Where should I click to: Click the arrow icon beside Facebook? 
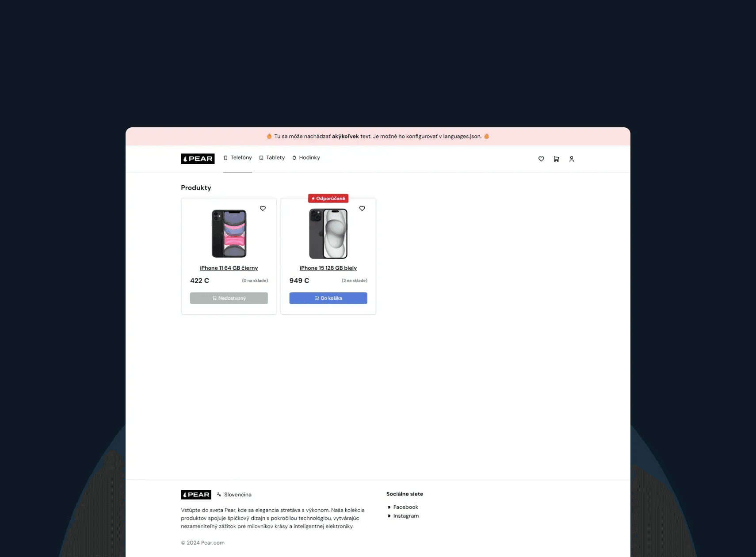(x=389, y=507)
